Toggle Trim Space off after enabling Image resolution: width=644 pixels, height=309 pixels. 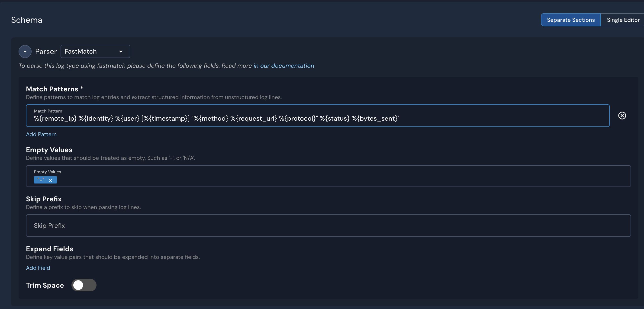coord(84,285)
